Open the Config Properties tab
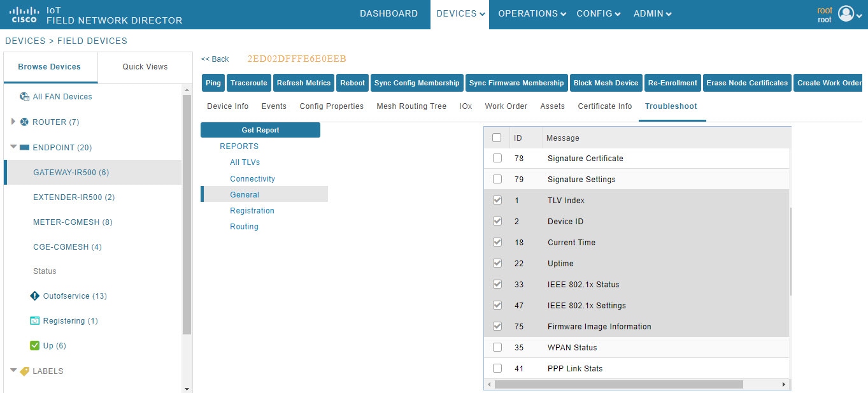This screenshot has width=868, height=393. (332, 106)
